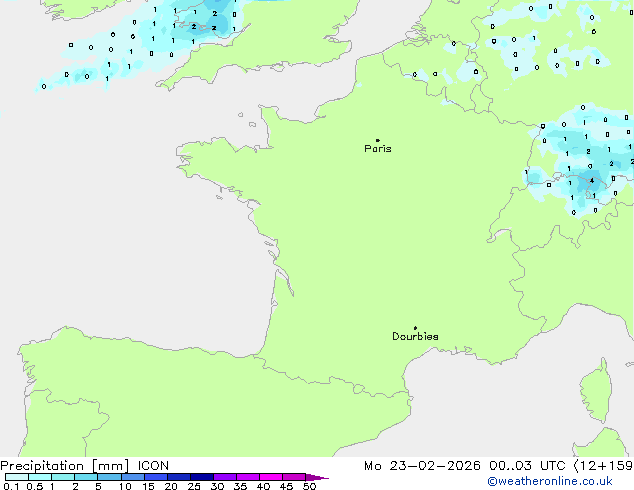Screen dimensions: 634x490
Task: Select the 40 to 45 mm magenta swatch
Action: (x=271, y=477)
